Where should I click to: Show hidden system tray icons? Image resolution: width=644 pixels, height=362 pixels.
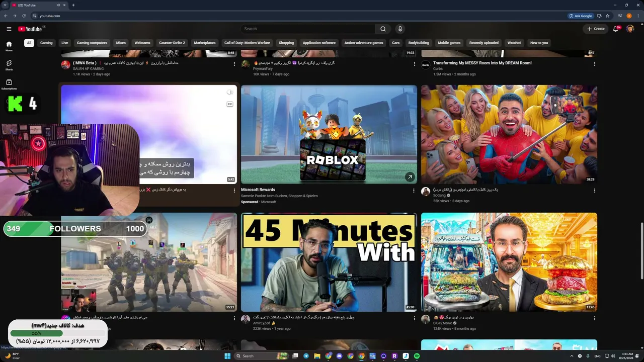point(572,356)
